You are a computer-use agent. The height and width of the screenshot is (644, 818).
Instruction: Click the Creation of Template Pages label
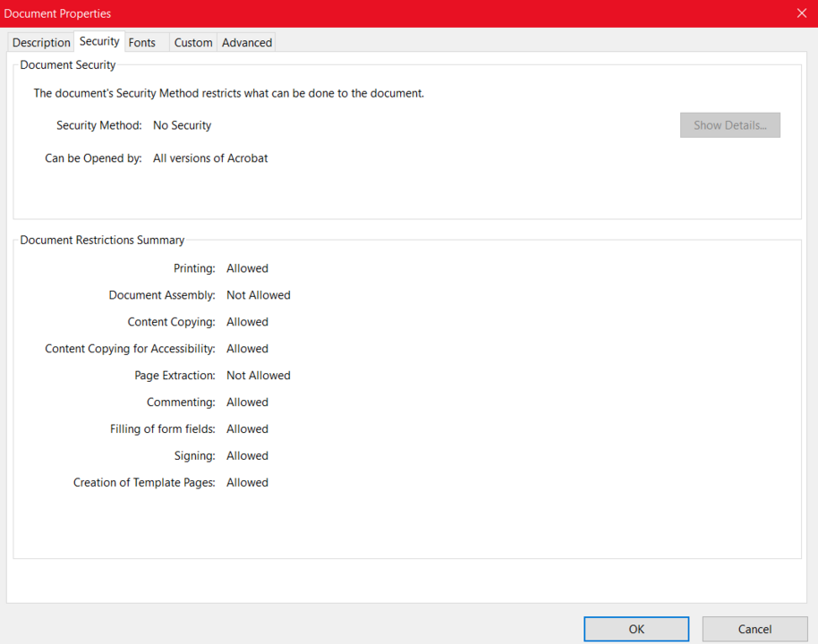point(144,483)
